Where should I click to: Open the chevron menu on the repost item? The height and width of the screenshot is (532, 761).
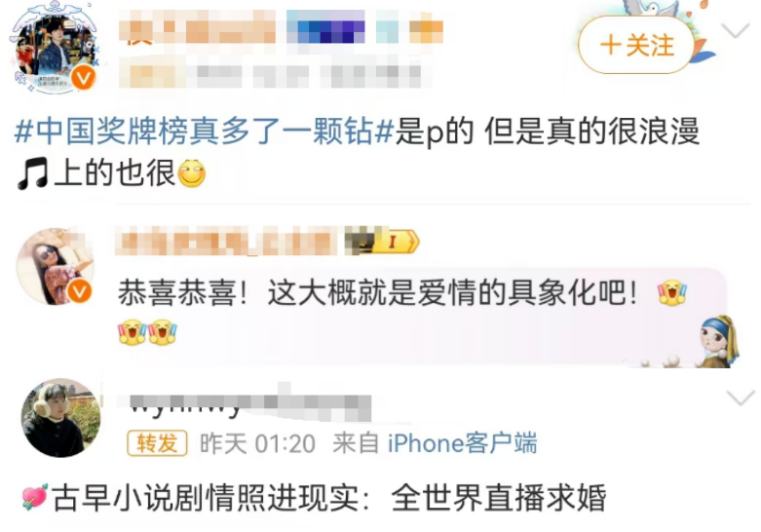(741, 398)
